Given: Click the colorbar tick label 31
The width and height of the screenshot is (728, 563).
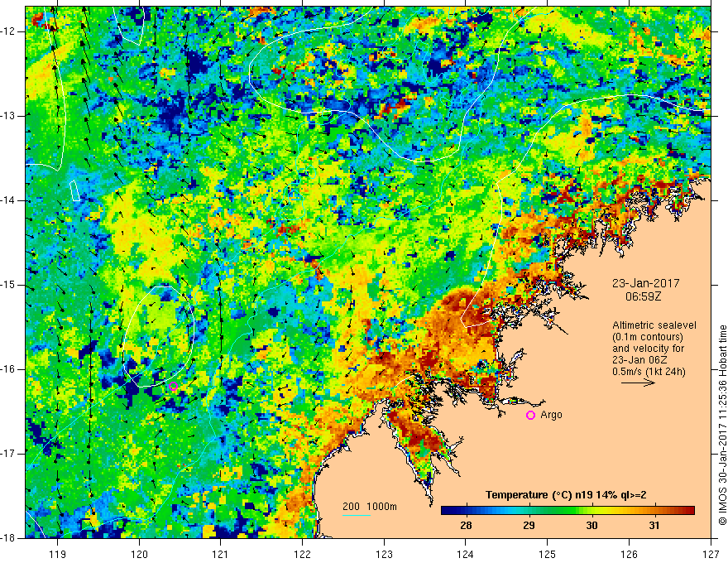Looking at the screenshot, I should (654, 526).
